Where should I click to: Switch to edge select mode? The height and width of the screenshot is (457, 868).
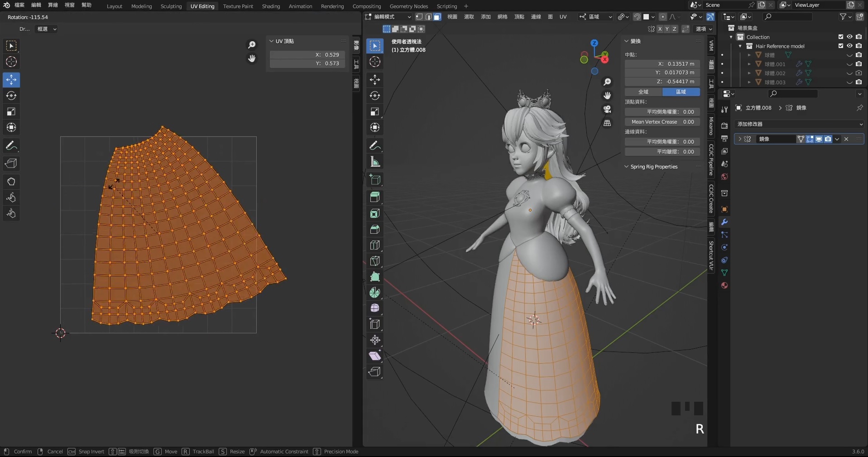(428, 17)
